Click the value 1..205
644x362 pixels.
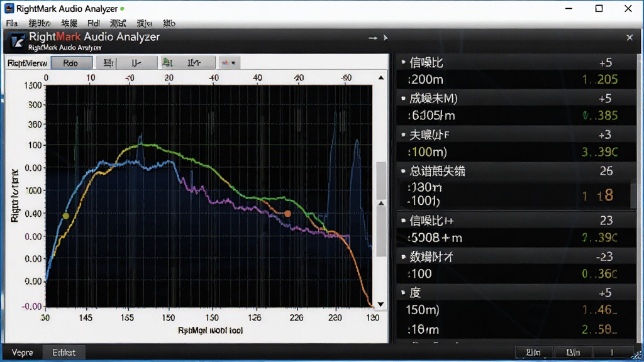click(600, 80)
